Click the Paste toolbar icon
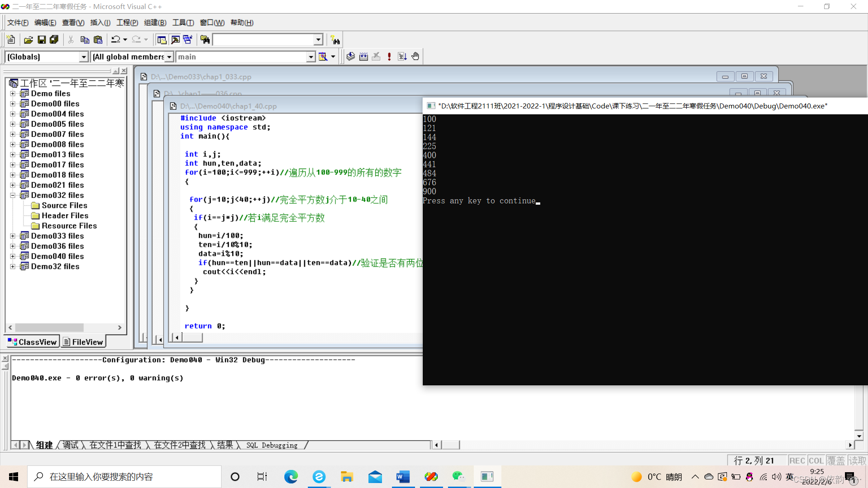The width and height of the screenshot is (868, 488). point(98,40)
